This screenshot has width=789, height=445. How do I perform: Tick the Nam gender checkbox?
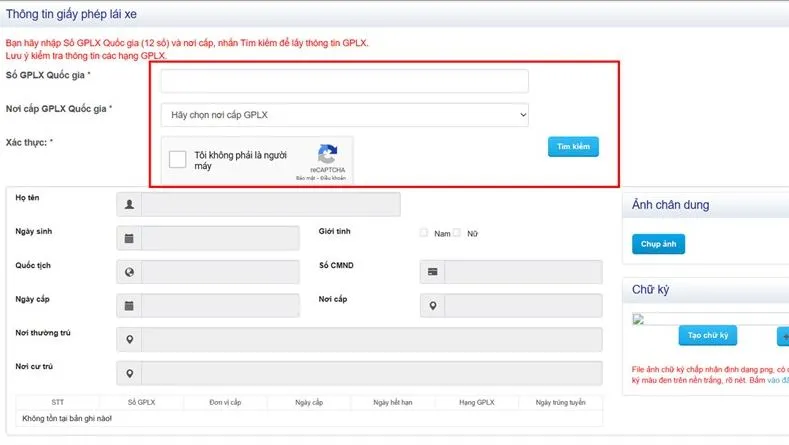tap(424, 233)
